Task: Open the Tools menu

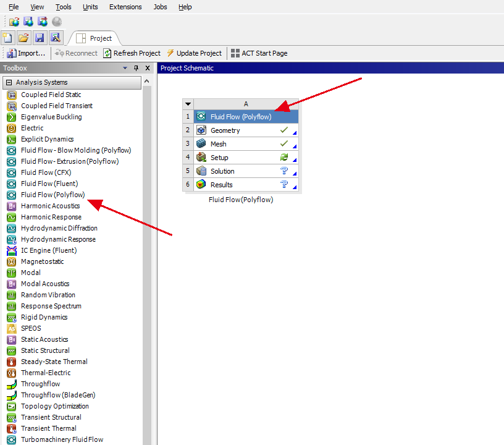Action: [x=64, y=7]
